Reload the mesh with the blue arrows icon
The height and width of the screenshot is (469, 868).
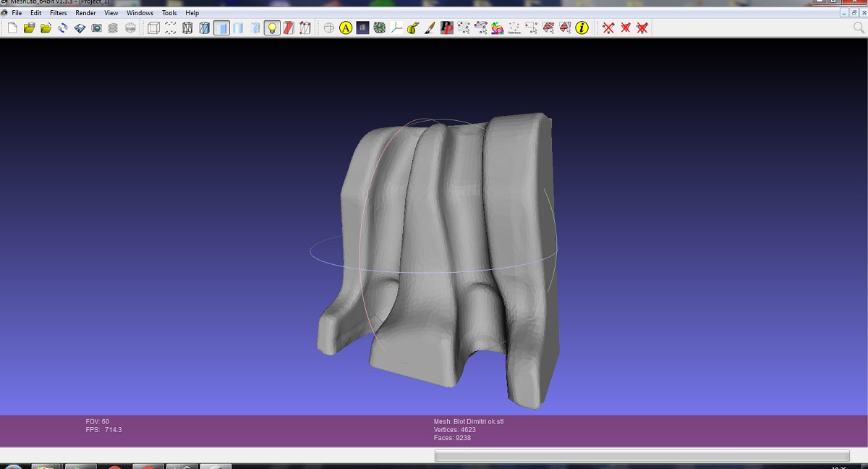click(63, 28)
